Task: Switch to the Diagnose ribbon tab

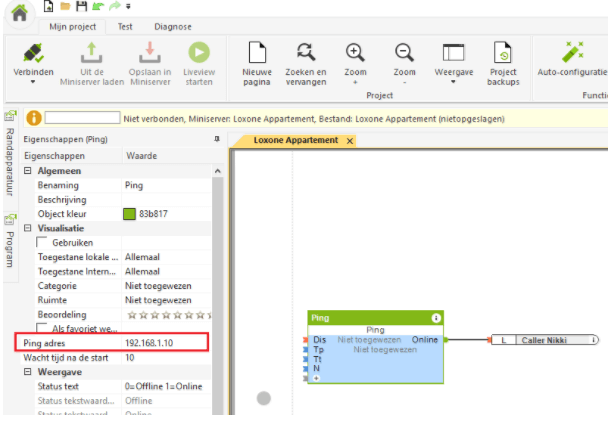Action: [173, 27]
